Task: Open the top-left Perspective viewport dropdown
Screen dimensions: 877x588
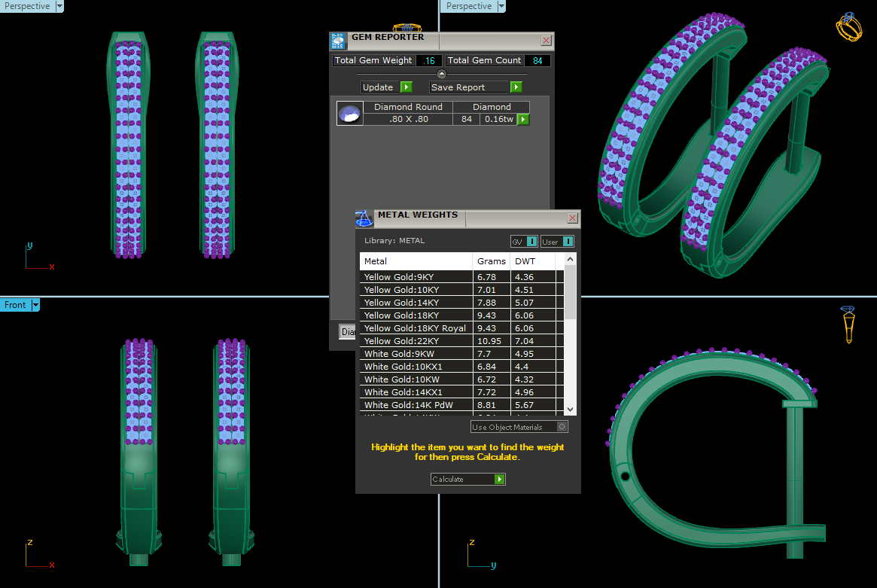Action: [59, 6]
